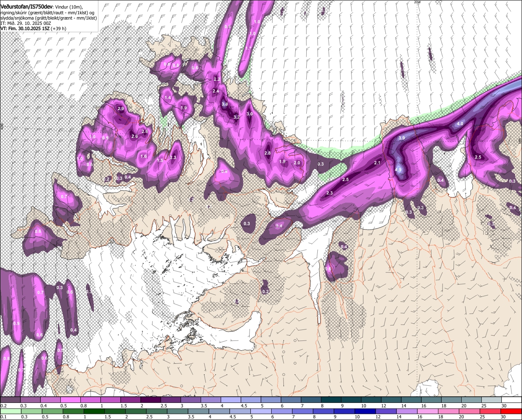Click the 3.9 precipitation value on the map
This screenshot has width=522, height=420.
point(402,138)
